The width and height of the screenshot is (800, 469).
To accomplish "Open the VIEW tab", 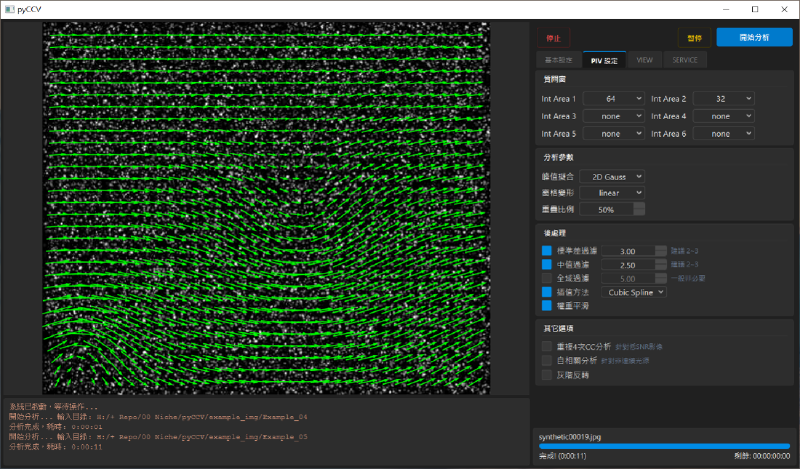I will (644, 60).
